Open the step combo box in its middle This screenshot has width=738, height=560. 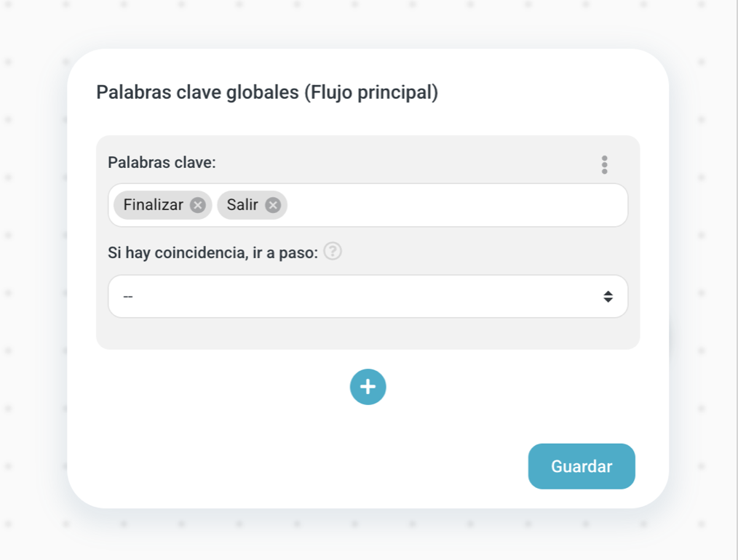tap(368, 297)
